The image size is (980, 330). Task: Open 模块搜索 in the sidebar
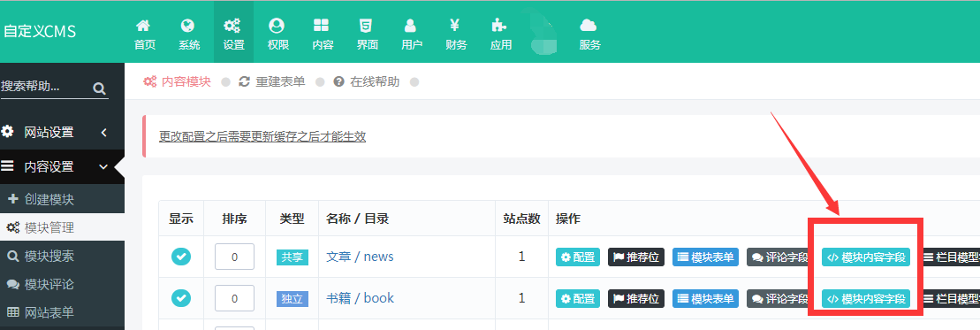coord(62,256)
